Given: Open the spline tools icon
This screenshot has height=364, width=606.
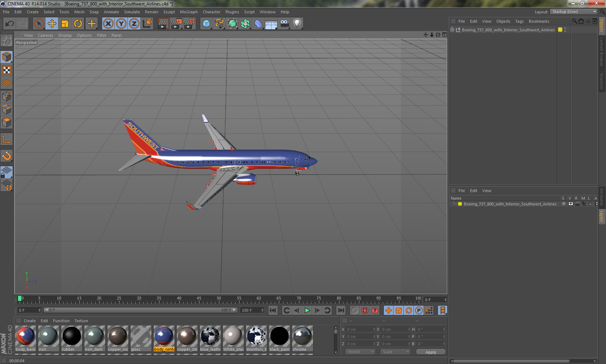Looking at the screenshot, I should coord(219,24).
